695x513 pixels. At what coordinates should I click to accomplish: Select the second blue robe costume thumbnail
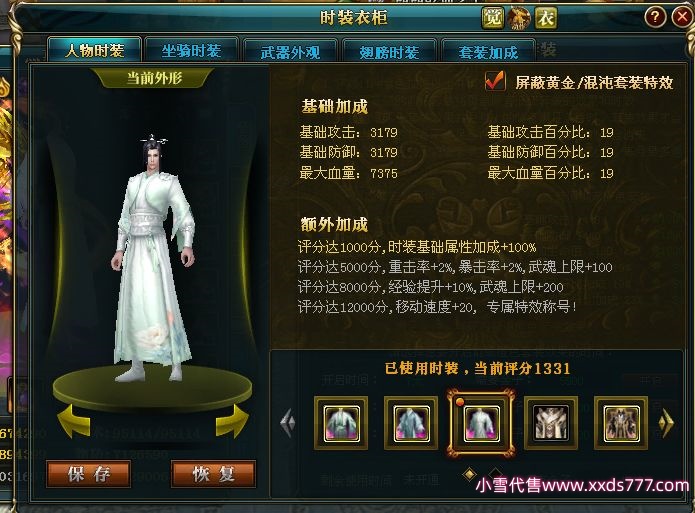411,423
